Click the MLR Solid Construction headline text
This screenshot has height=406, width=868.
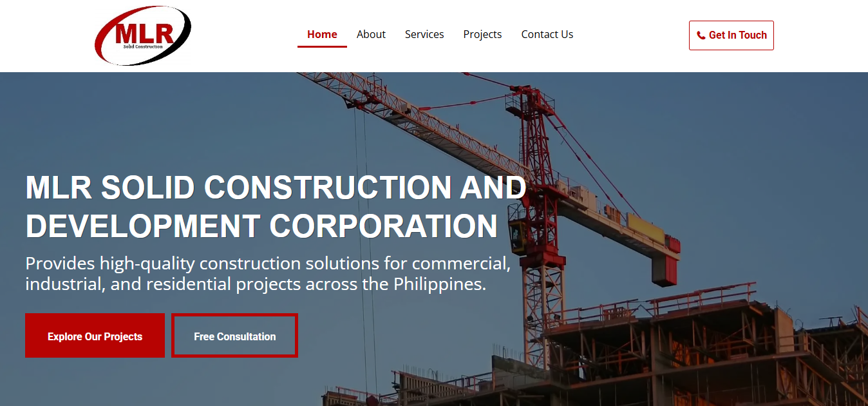(276, 207)
